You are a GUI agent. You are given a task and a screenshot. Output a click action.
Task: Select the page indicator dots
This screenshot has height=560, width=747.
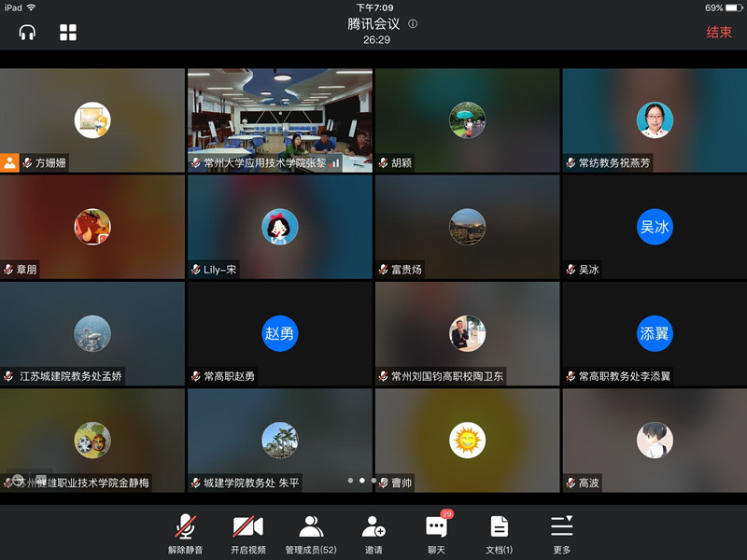(361, 481)
